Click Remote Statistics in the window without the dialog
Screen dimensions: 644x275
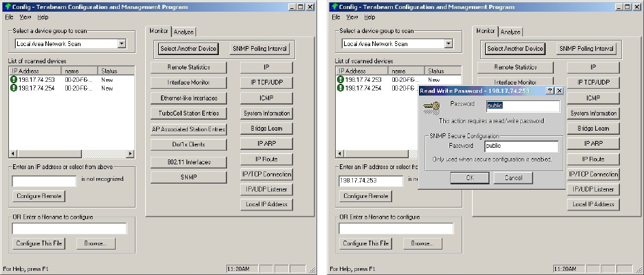coord(189,67)
